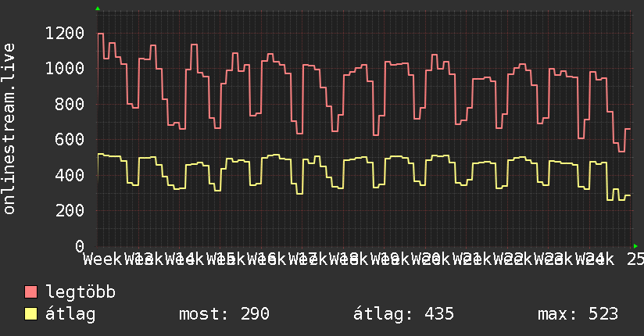Click the 200 y-axis label

point(70,210)
